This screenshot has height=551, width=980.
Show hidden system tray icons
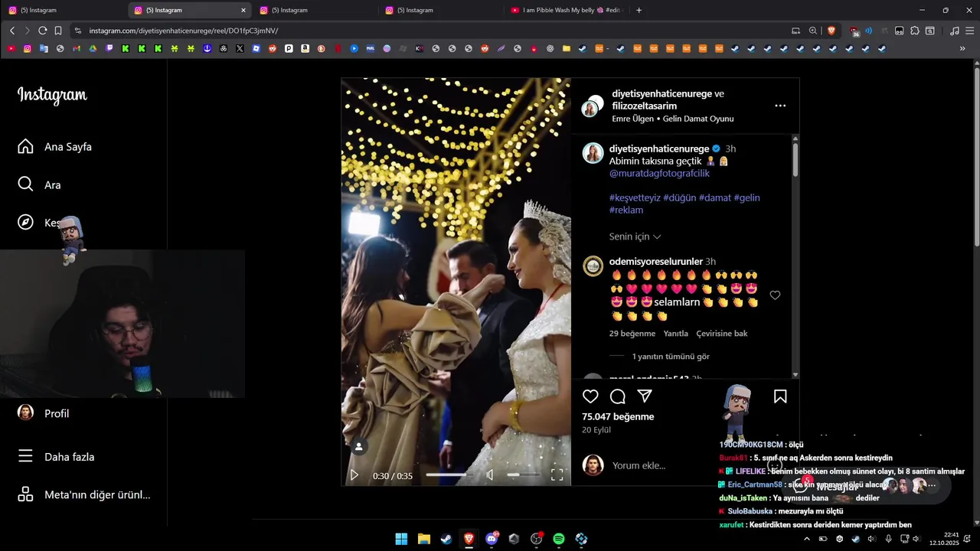tap(806, 539)
